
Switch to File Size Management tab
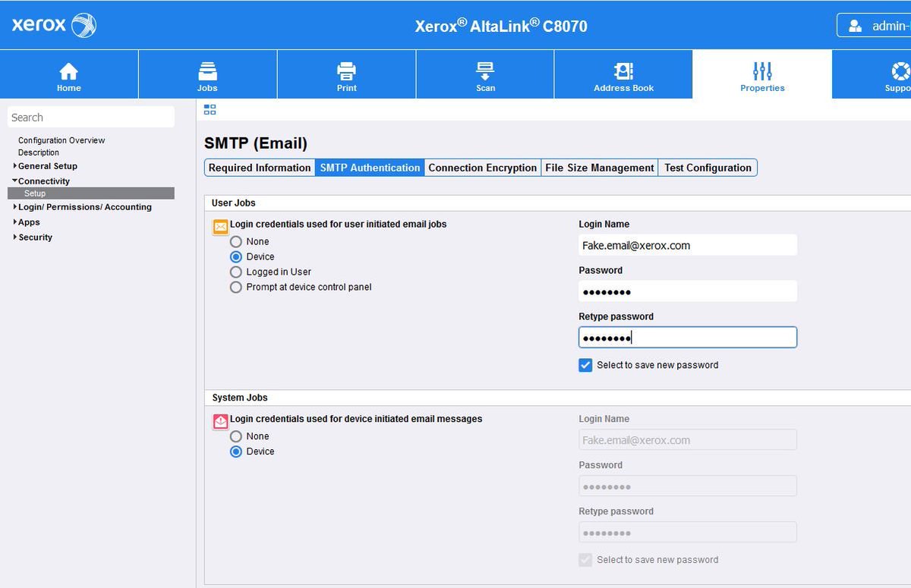coord(600,168)
